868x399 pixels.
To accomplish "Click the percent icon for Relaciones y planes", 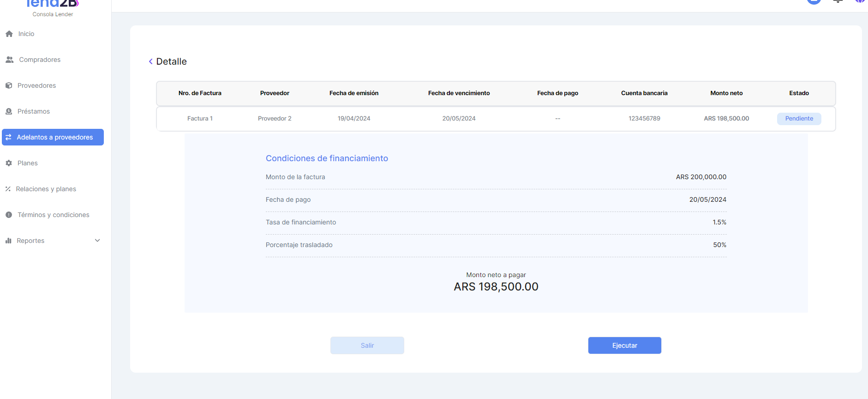I will 8,189.
